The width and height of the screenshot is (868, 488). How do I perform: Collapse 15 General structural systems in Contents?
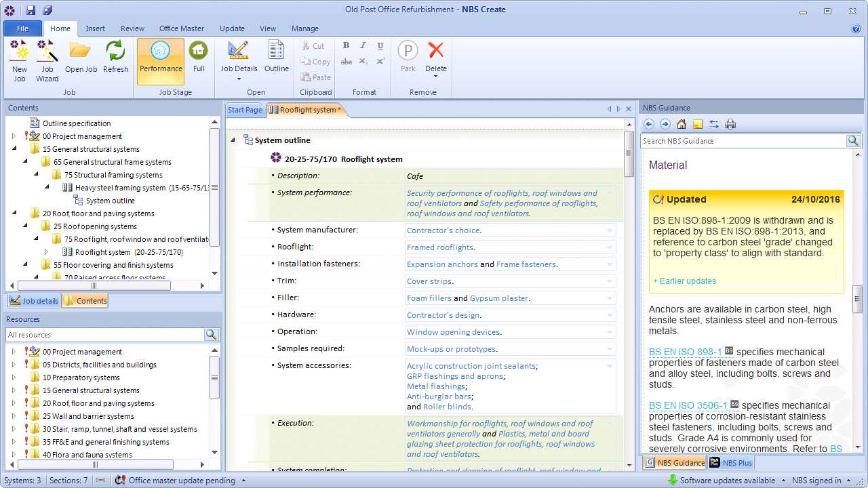[x=14, y=149]
